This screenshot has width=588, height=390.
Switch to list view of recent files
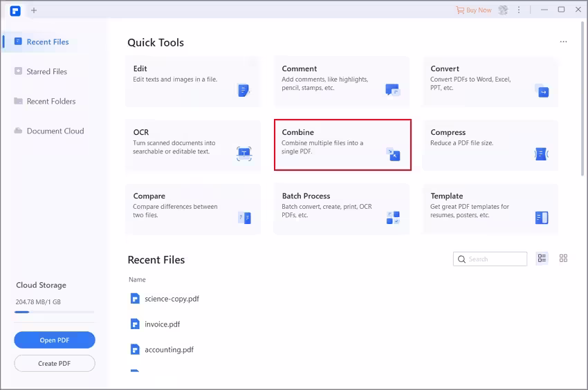point(542,259)
